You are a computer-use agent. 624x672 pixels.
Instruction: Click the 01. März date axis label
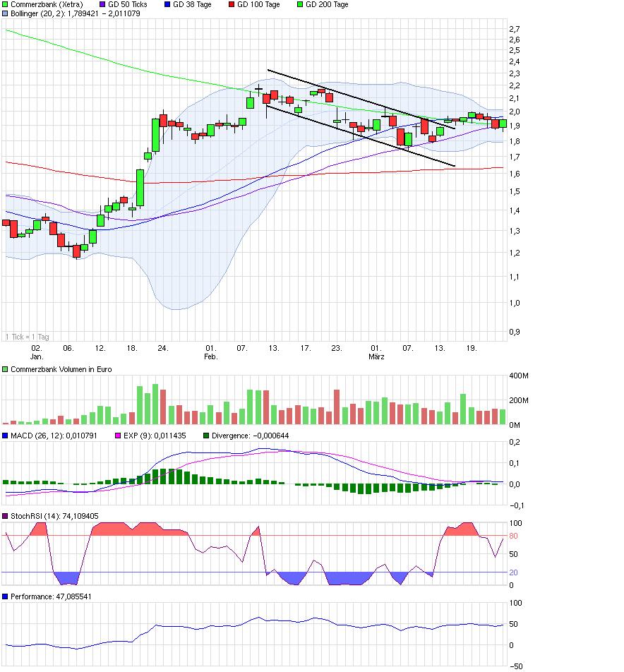click(x=376, y=352)
